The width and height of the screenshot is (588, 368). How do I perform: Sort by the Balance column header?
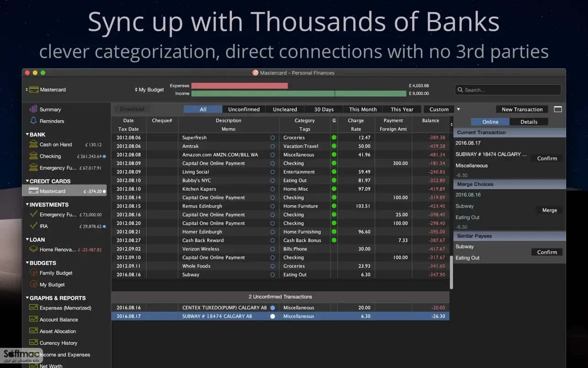[x=430, y=121]
